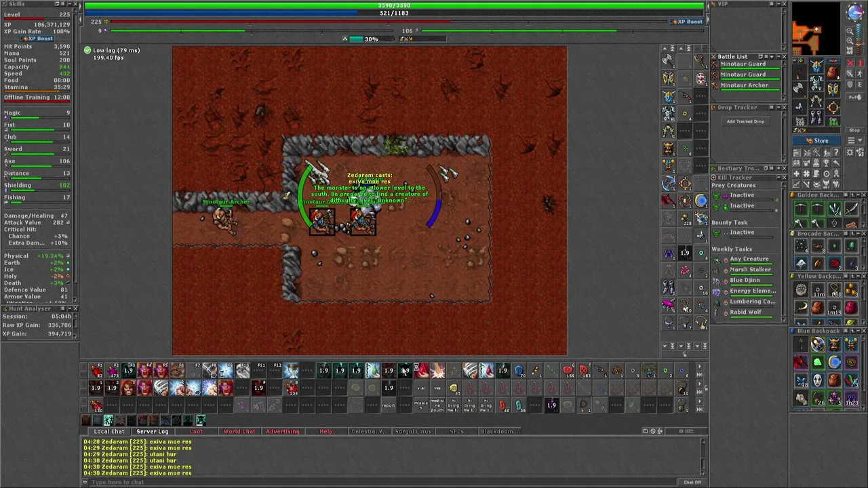868x488 pixels.
Task: Switch to Local Chat tab
Action: point(109,431)
